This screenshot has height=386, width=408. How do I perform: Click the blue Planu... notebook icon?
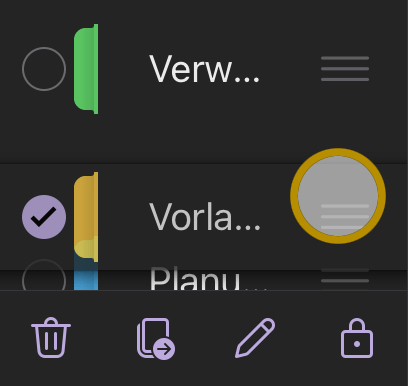pyautogui.click(x=86, y=276)
